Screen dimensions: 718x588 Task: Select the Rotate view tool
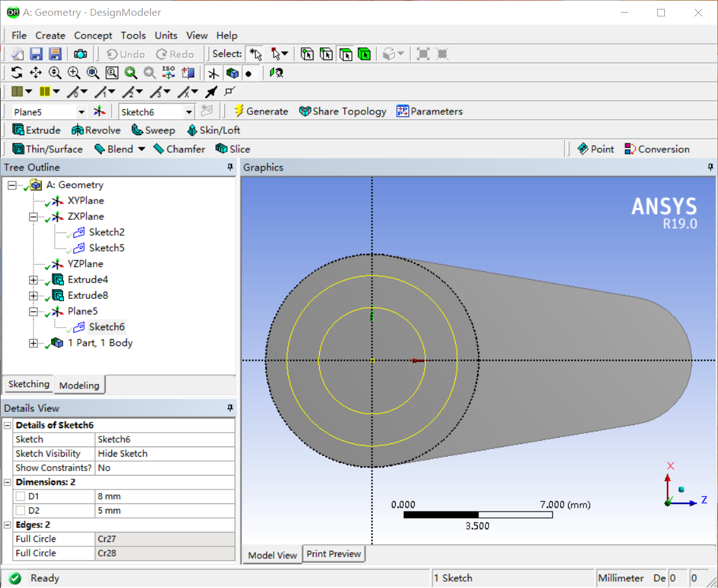coord(16,73)
